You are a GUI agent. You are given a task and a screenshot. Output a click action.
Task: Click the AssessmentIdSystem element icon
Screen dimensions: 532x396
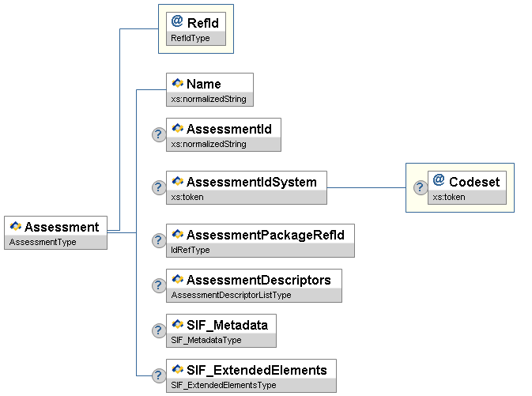point(177,181)
